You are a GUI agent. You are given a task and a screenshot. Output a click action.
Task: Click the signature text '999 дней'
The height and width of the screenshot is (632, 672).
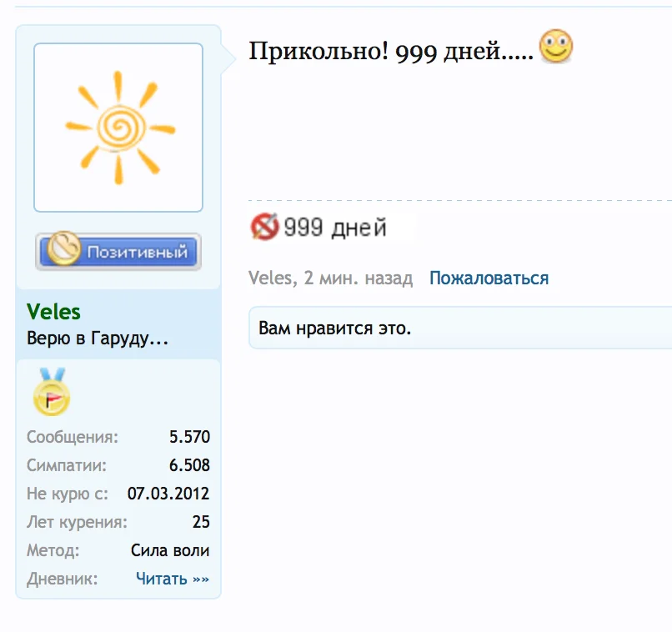335,227
